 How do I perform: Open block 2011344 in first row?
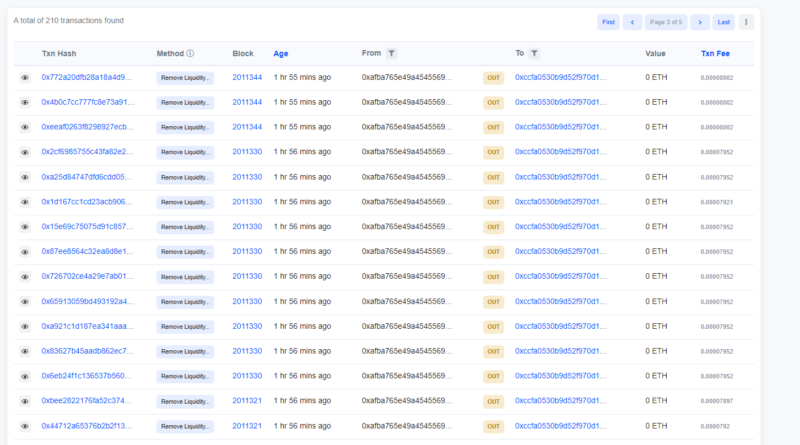coord(247,77)
